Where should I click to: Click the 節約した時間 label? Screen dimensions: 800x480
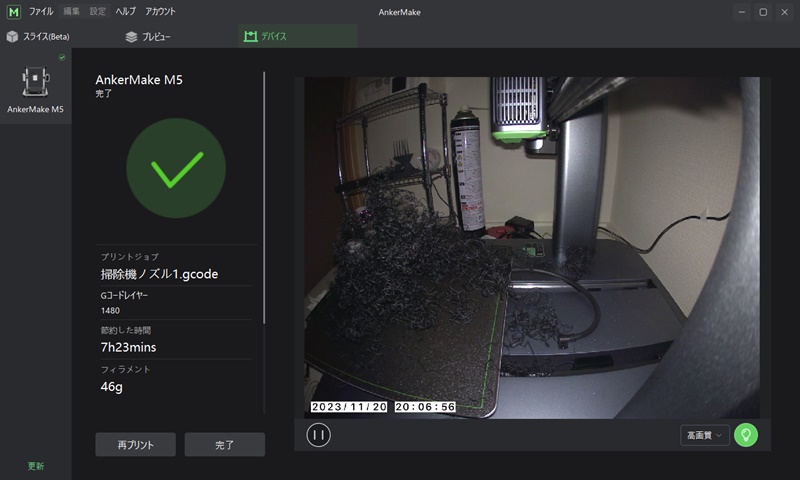tap(126, 330)
